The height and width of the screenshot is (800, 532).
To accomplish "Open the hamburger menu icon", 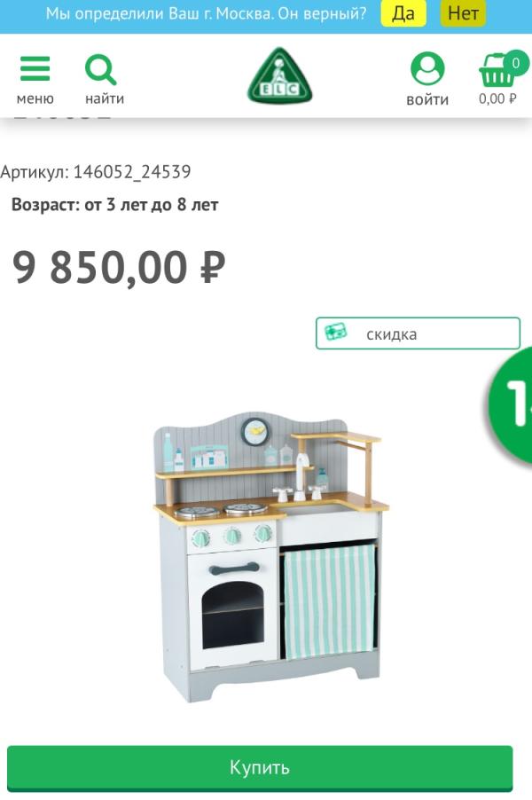I will click(35, 69).
